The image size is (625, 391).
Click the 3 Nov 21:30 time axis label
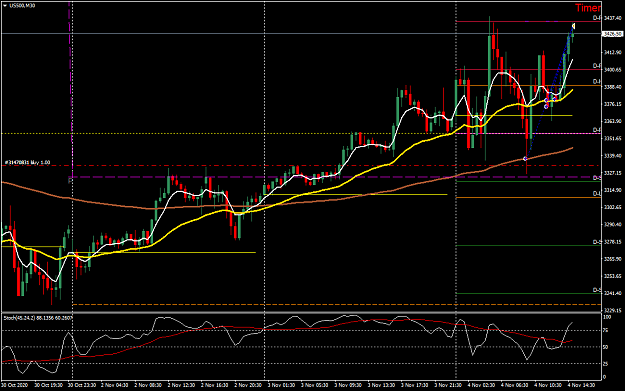tap(448, 385)
